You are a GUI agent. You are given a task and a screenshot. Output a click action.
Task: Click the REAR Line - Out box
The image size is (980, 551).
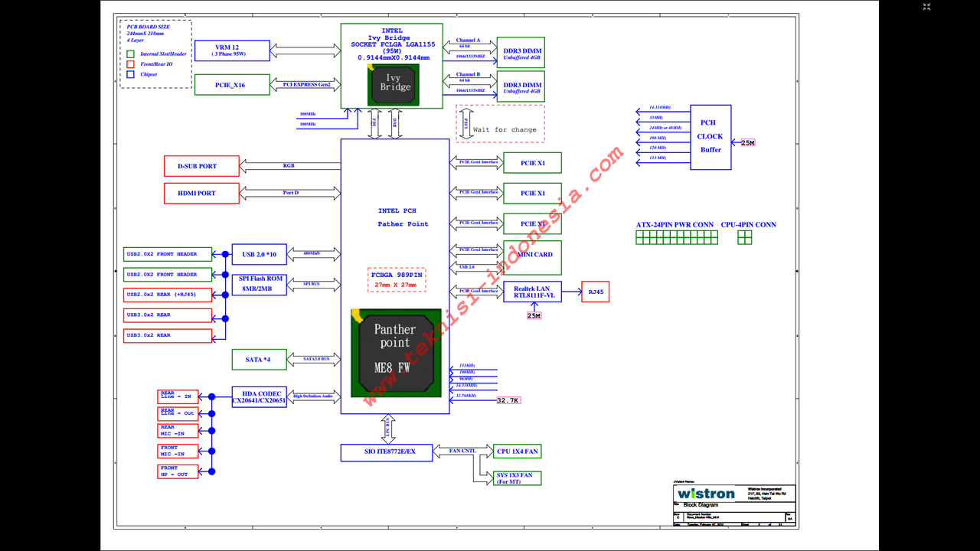tap(178, 413)
